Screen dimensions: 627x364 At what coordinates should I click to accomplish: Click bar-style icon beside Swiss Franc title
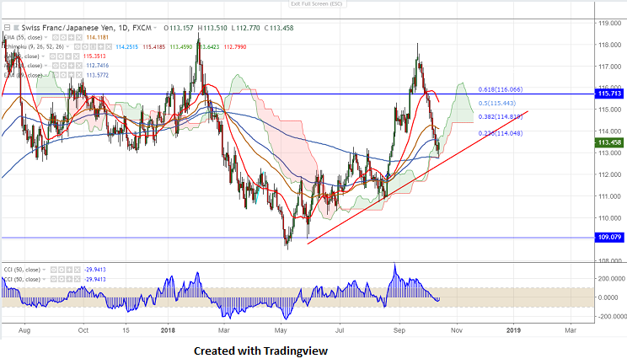(x=16, y=28)
